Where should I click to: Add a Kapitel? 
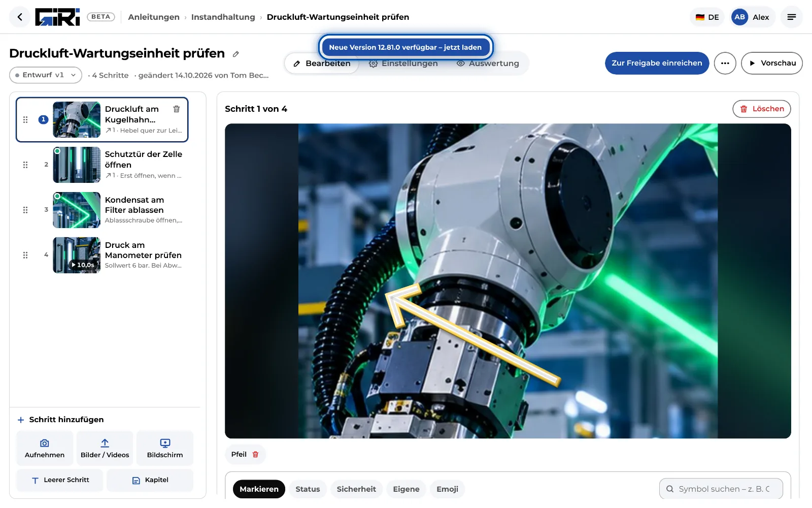(150, 480)
